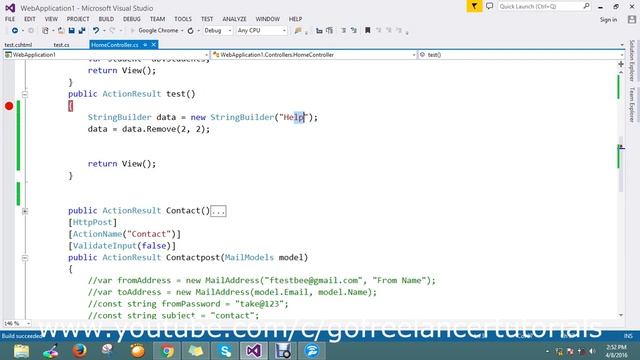The height and width of the screenshot is (360, 640).
Task: Click the Navigate Backward toolbar icon
Action: coord(15,31)
